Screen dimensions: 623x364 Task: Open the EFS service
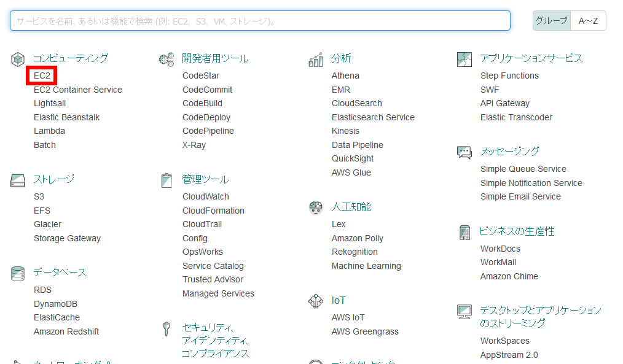click(42, 211)
